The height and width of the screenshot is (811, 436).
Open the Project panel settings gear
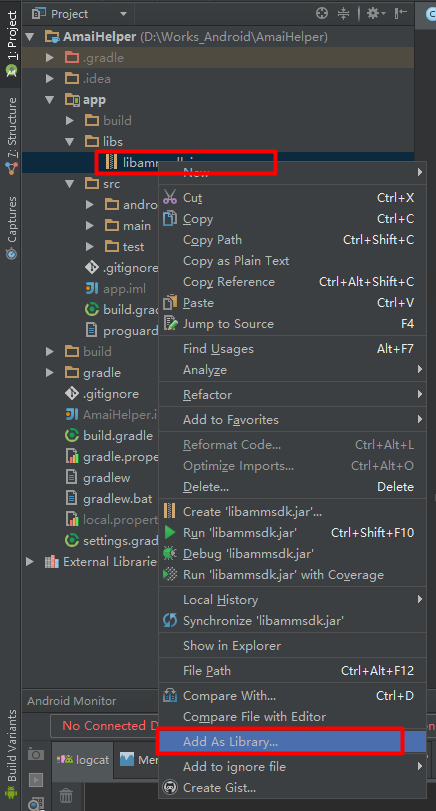[375, 13]
